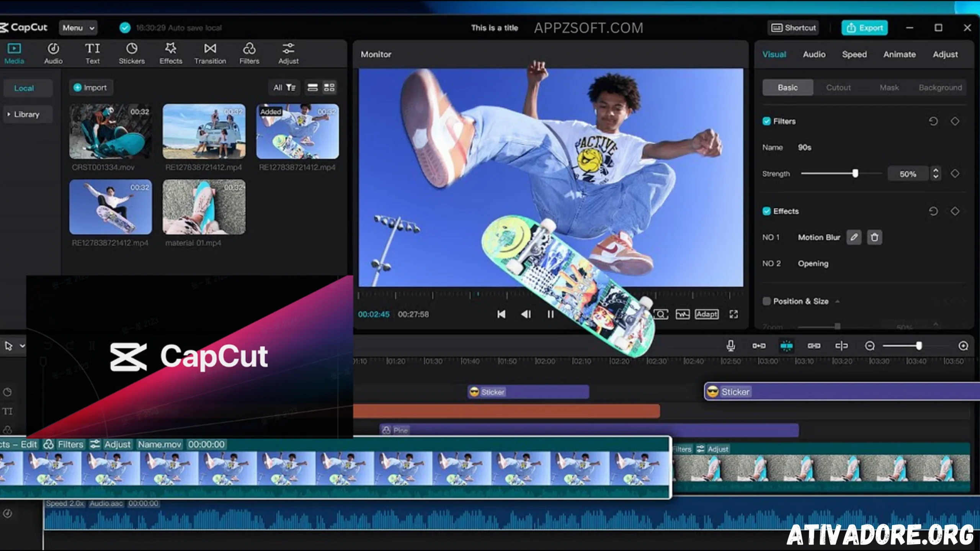Open the selection tool dropdown arrow
Viewport: 980px width, 551px height.
click(x=23, y=346)
